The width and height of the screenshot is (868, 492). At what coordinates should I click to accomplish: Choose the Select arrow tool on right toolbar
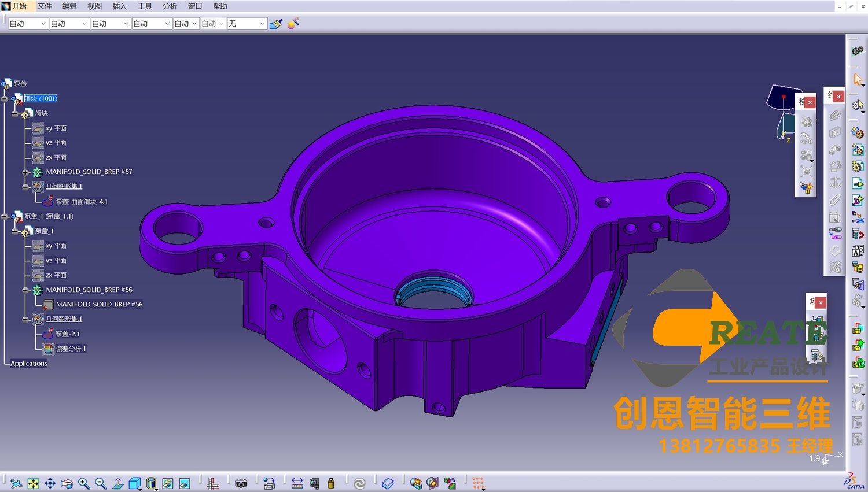tap(858, 79)
